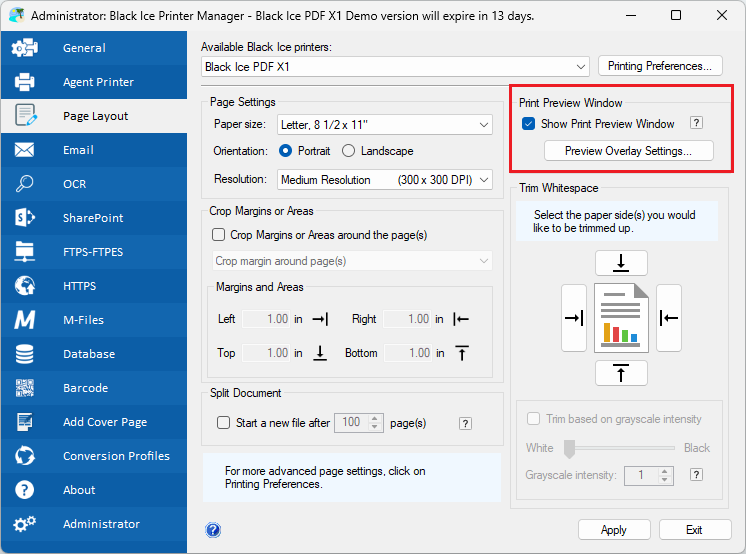746x554 pixels.
Task: Click the Split Document help question icon
Action: [x=465, y=423]
